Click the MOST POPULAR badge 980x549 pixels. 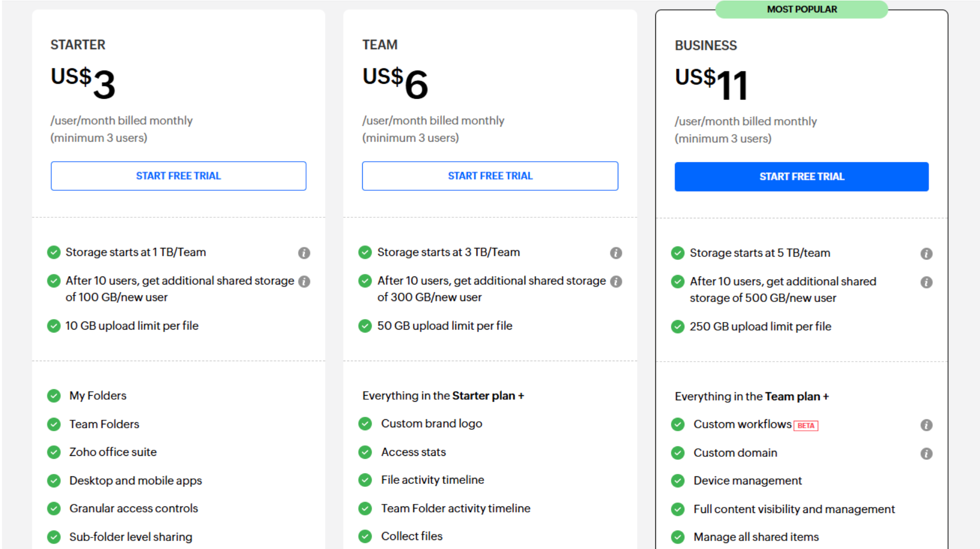[x=802, y=9]
